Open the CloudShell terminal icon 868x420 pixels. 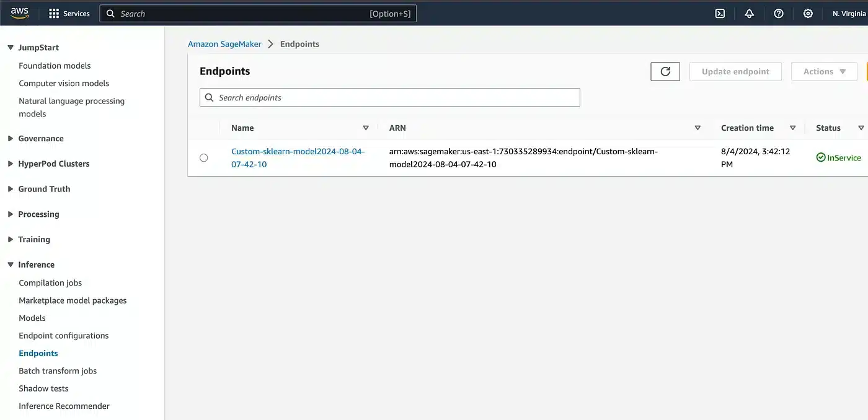click(720, 14)
